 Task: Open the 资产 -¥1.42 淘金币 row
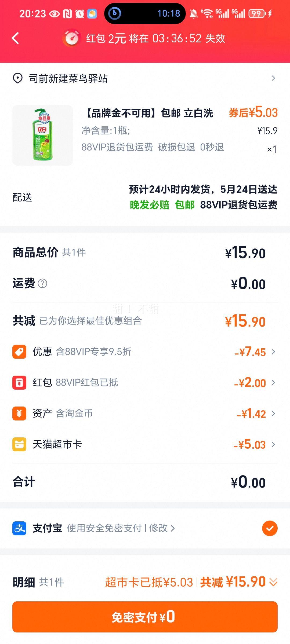click(x=145, y=413)
